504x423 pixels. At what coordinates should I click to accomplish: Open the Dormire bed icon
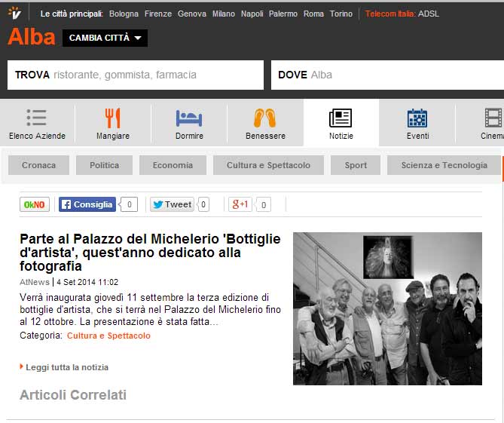(189, 118)
